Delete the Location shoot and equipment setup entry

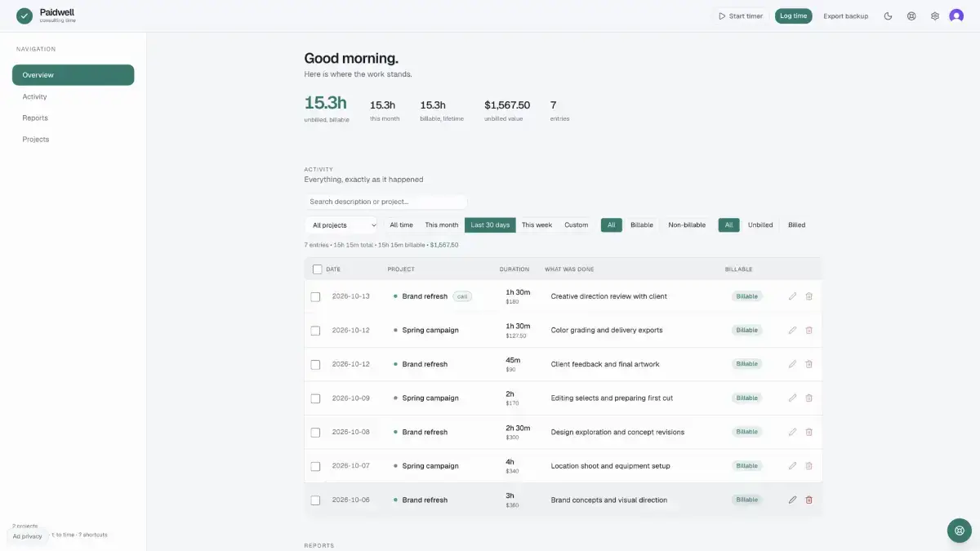coord(808,466)
